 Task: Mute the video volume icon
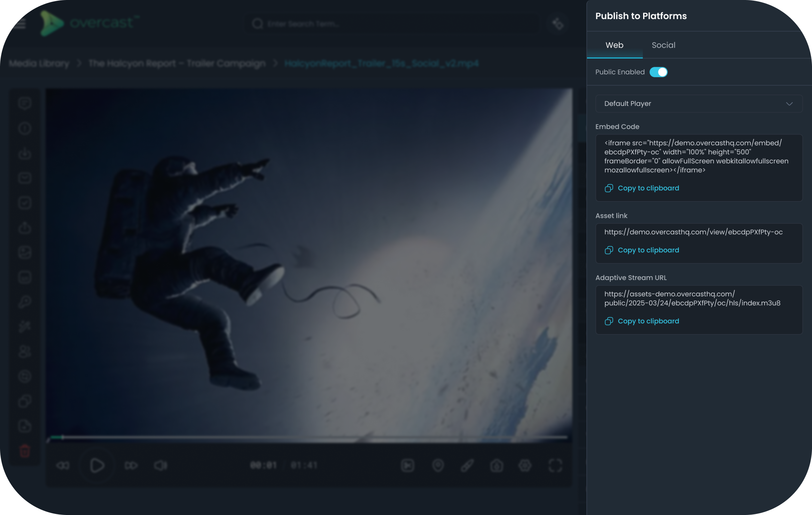click(x=161, y=466)
